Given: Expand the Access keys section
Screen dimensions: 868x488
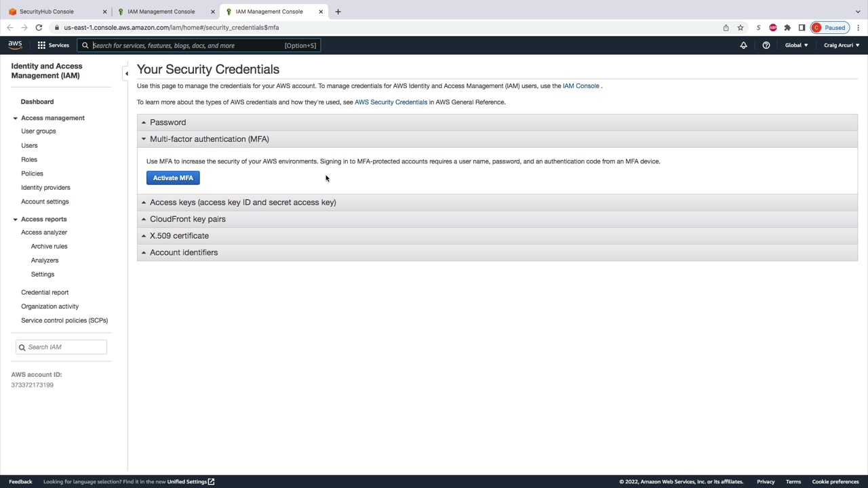Looking at the screenshot, I should tap(497, 202).
